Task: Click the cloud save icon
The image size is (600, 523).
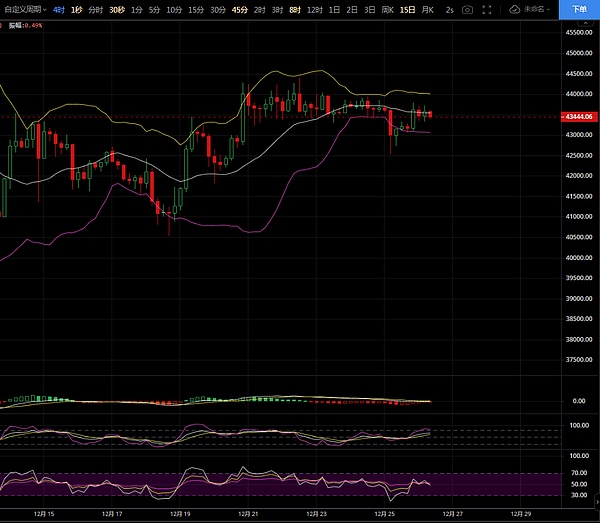Action: [514, 9]
